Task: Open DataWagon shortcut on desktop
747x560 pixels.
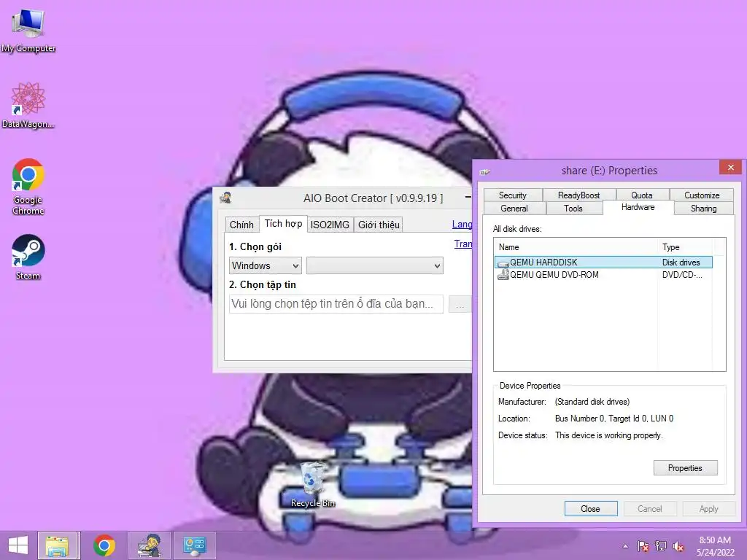Action: (x=28, y=105)
